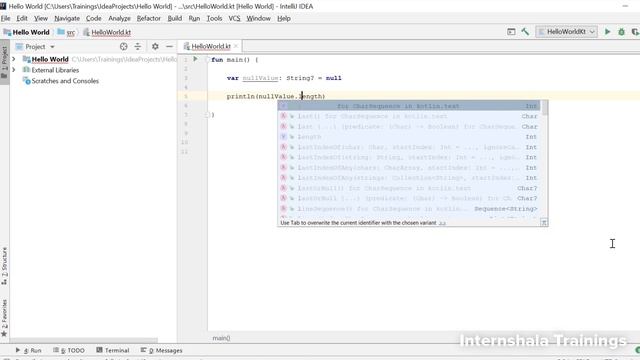Run the HelloWorldKt configuration
Screen dimensions: 640x360
click(x=607, y=32)
